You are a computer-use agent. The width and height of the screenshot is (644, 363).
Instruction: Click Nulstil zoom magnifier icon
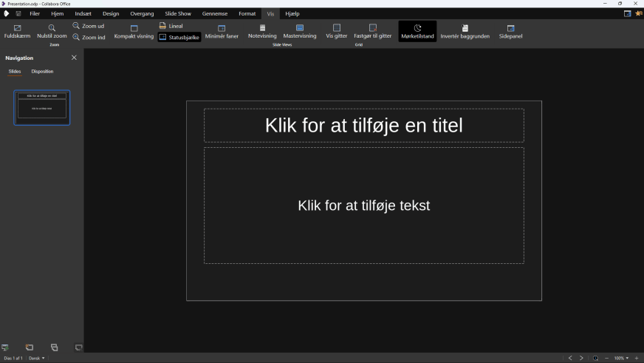pos(52,28)
